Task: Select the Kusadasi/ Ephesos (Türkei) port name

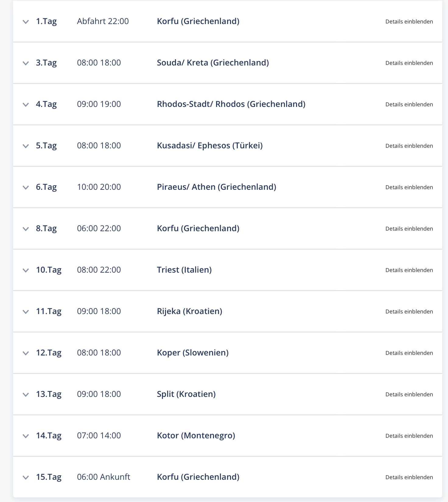Action: pyautogui.click(x=210, y=146)
